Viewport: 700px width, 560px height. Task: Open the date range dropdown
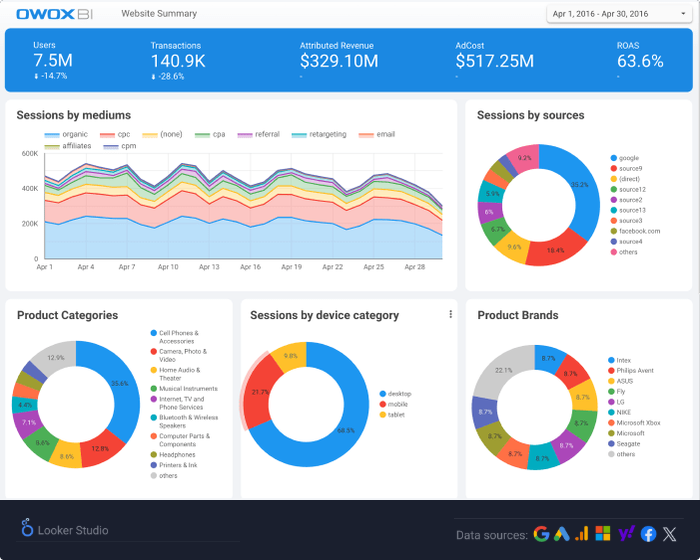click(619, 14)
